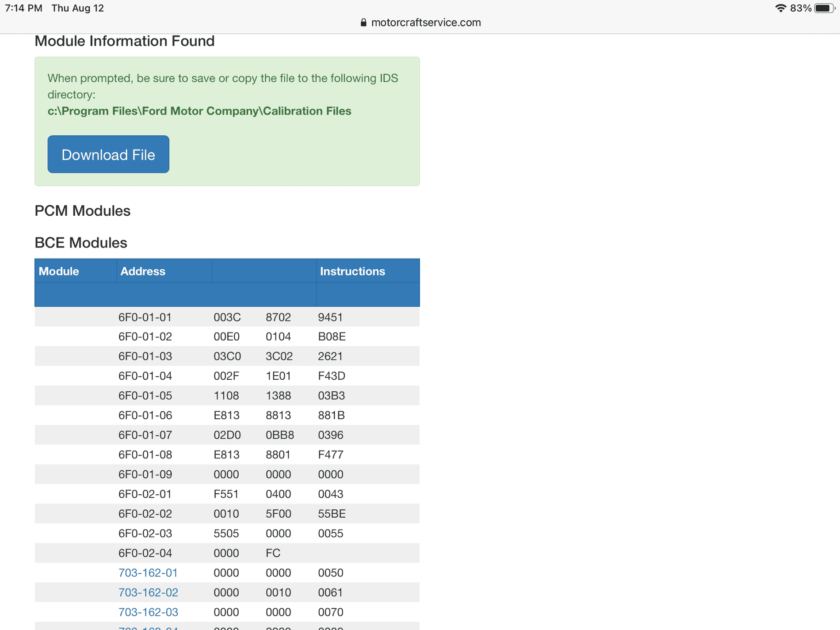Select the 6F0-01-06 address cell
The width and height of the screenshot is (840, 630).
pos(145,415)
